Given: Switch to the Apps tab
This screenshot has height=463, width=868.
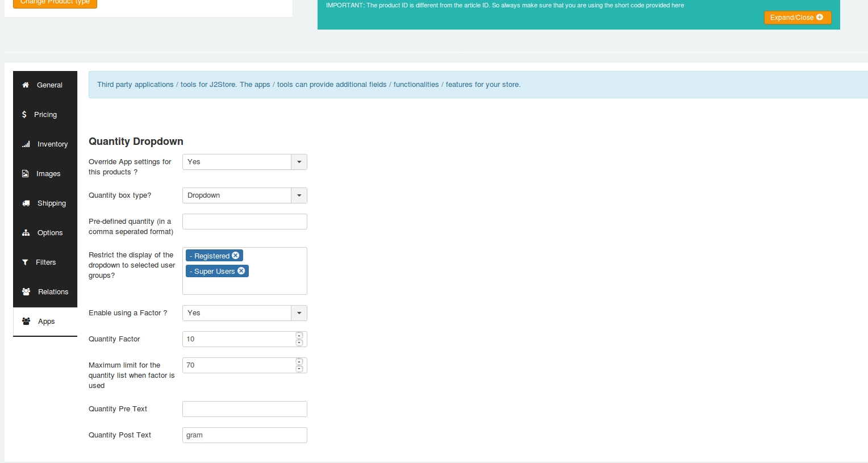Looking at the screenshot, I should [x=46, y=322].
